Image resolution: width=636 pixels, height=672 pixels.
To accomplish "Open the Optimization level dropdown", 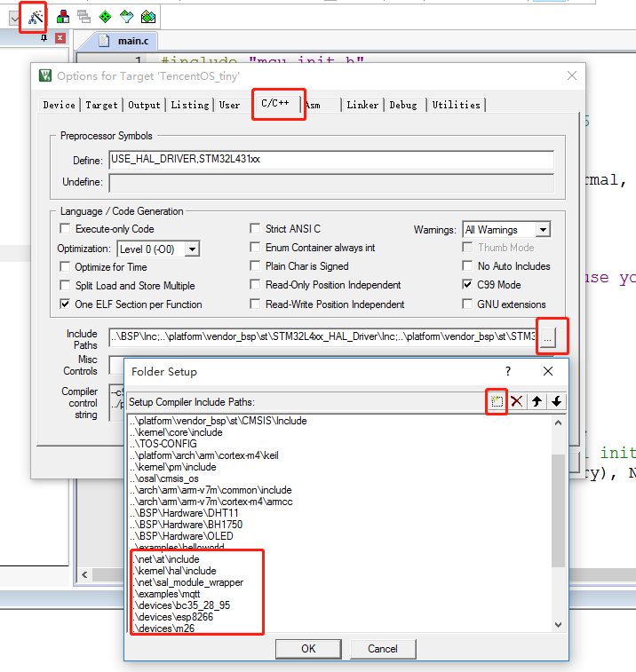I will pos(192,249).
